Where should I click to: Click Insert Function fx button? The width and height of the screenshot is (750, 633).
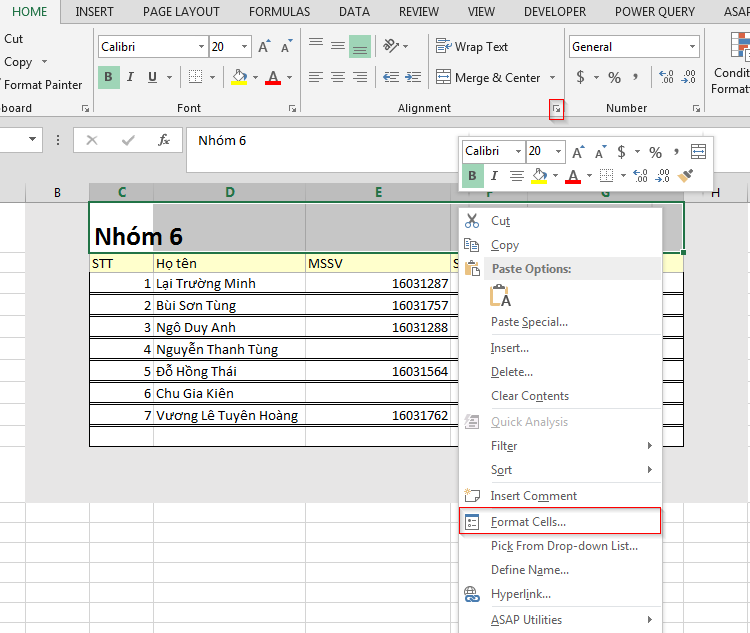coord(164,140)
